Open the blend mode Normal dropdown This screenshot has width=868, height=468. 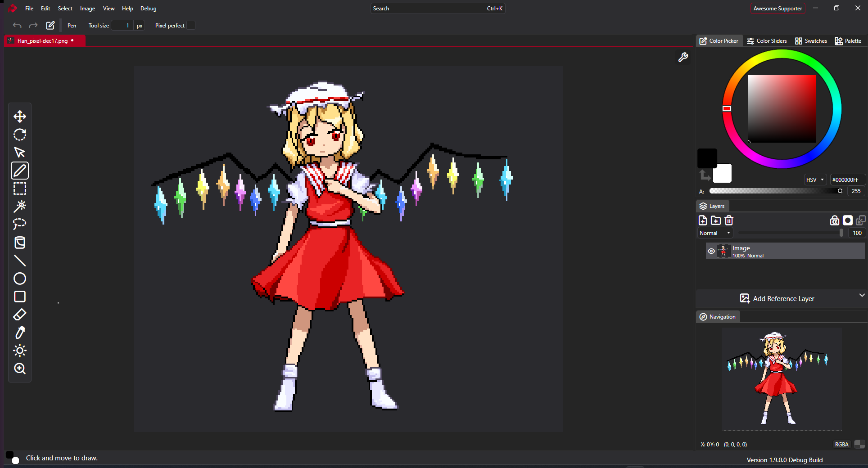[714, 233]
